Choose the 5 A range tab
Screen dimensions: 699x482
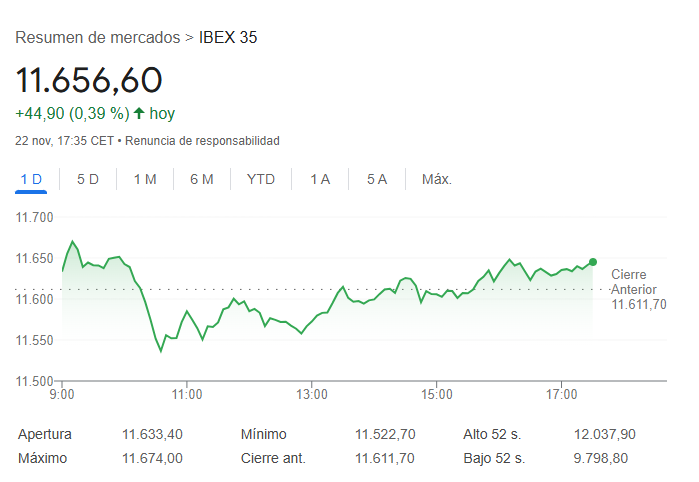tap(376, 180)
